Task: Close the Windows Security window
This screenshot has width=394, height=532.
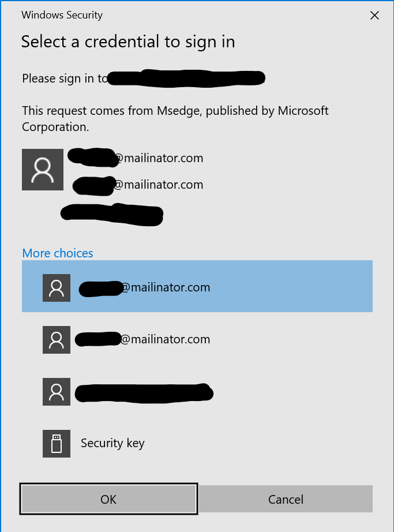Action: click(x=374, y=16)
